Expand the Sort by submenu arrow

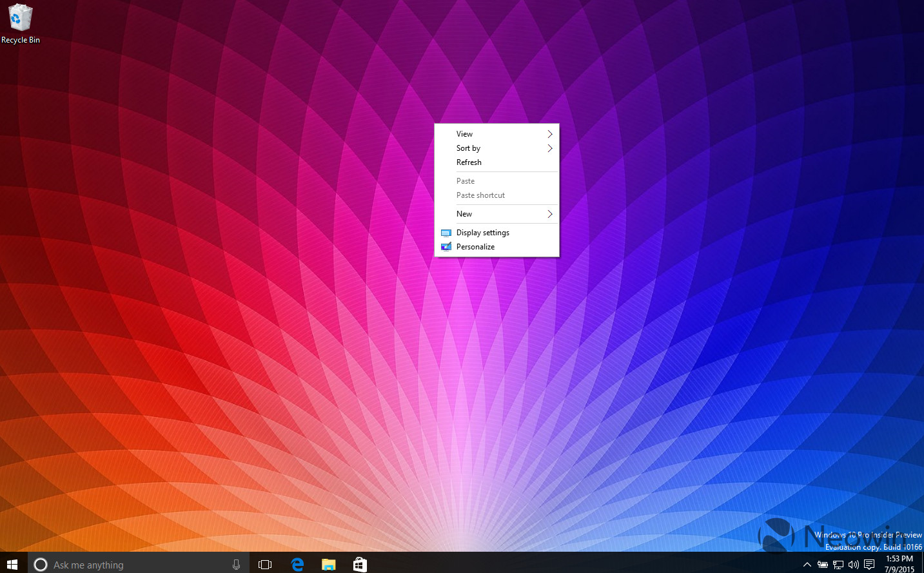click(550, 148)
